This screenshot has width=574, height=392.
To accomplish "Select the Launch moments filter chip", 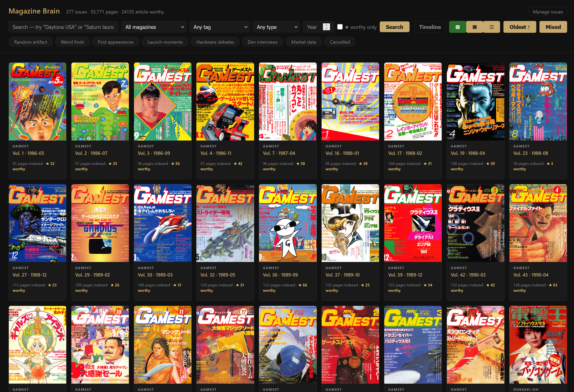I will click(x=165, y=42).
